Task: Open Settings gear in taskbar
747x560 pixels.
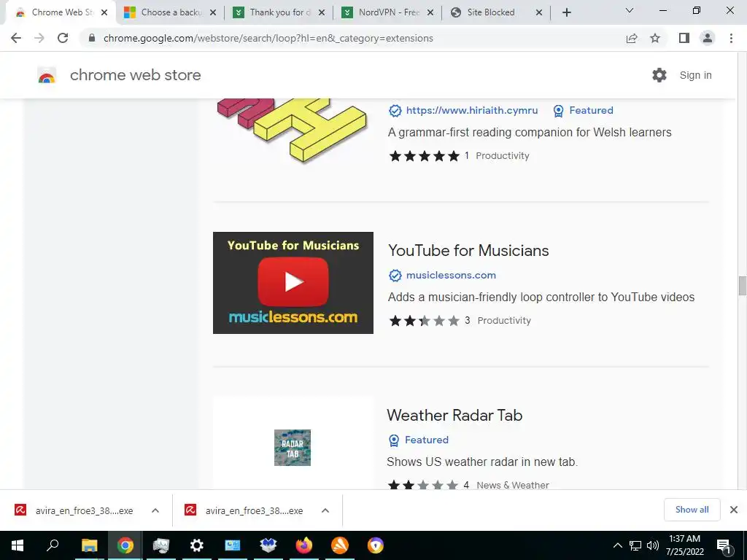Action: point(197,545)
